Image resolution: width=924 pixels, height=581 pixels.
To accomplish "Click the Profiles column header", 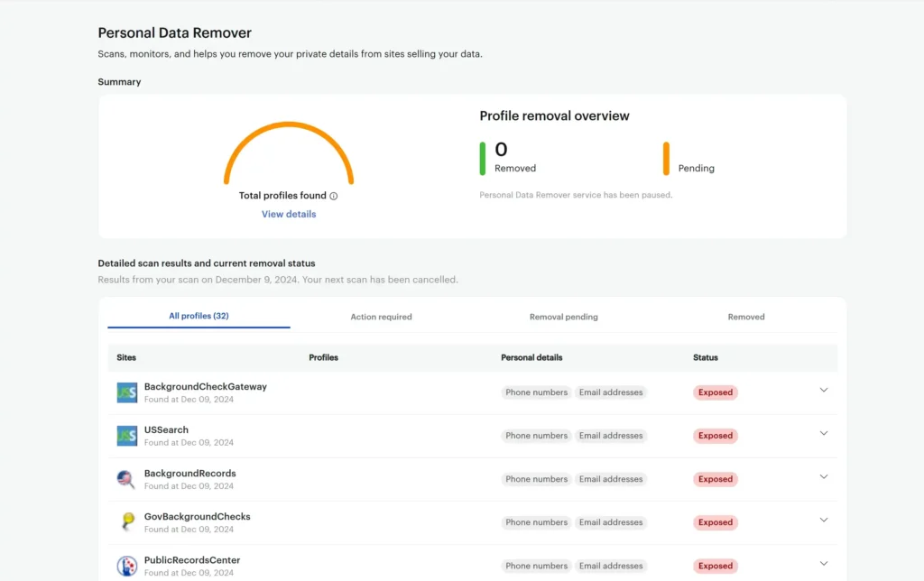I will click(x=324, y=357).
